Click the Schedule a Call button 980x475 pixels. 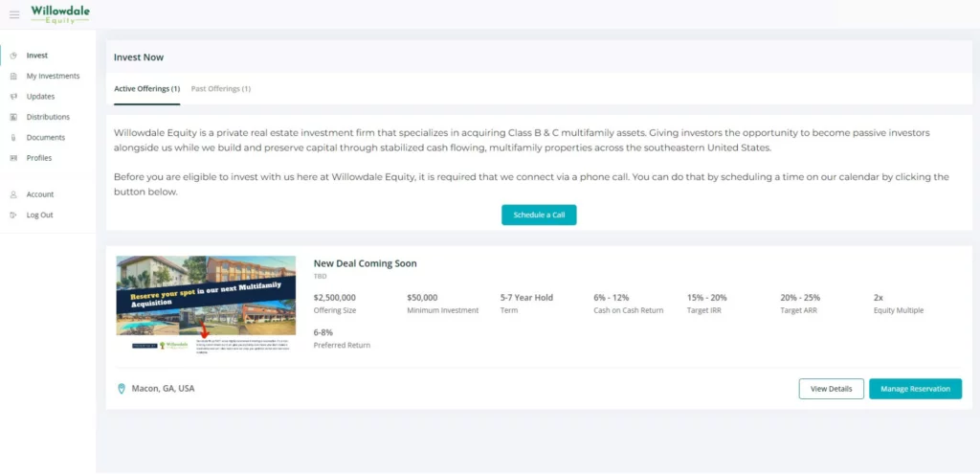pos(539,215)
